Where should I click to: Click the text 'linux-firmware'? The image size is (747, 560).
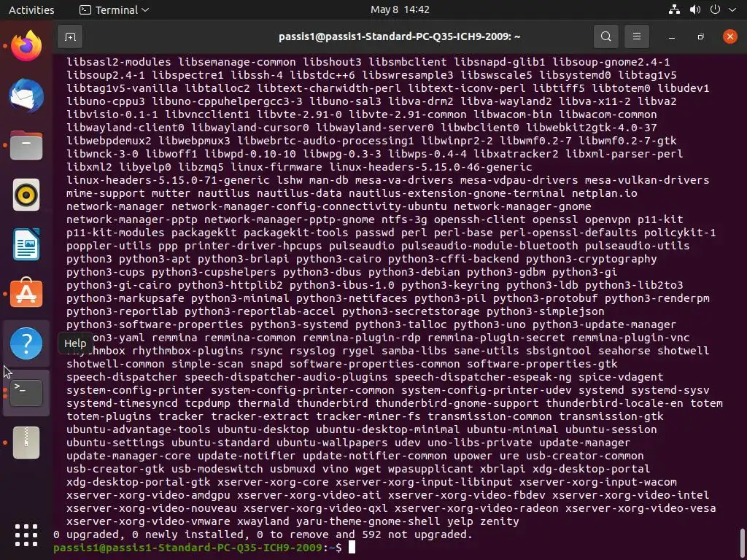(x=276, y=167)
